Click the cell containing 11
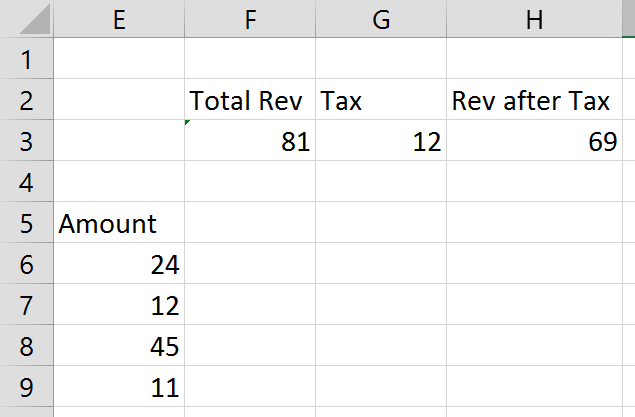The image size is (635, 417). point(119,387)
